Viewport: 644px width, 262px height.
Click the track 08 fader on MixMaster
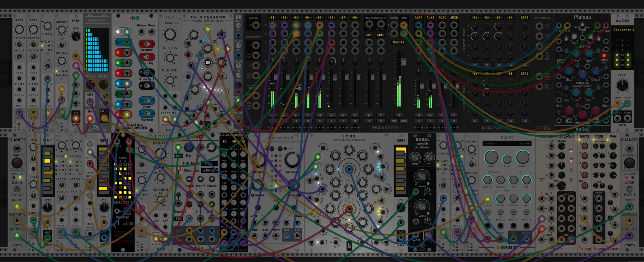click(x=358, y=77)
